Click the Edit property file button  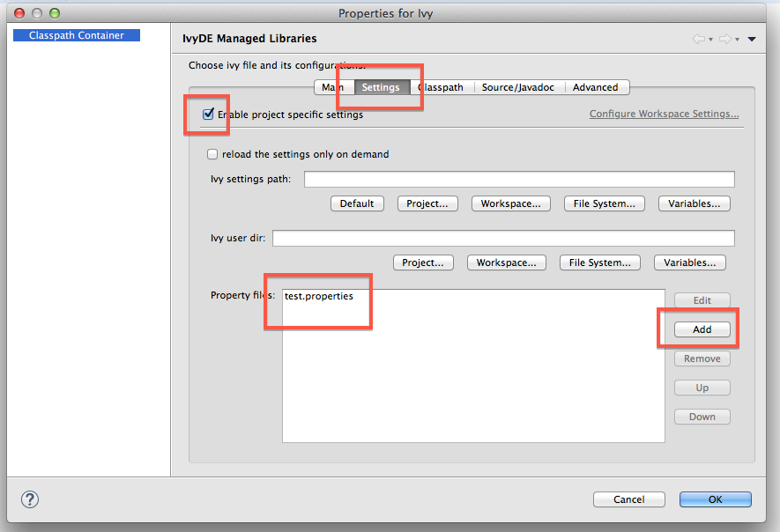pyautogui.click(x=702, y=300)
